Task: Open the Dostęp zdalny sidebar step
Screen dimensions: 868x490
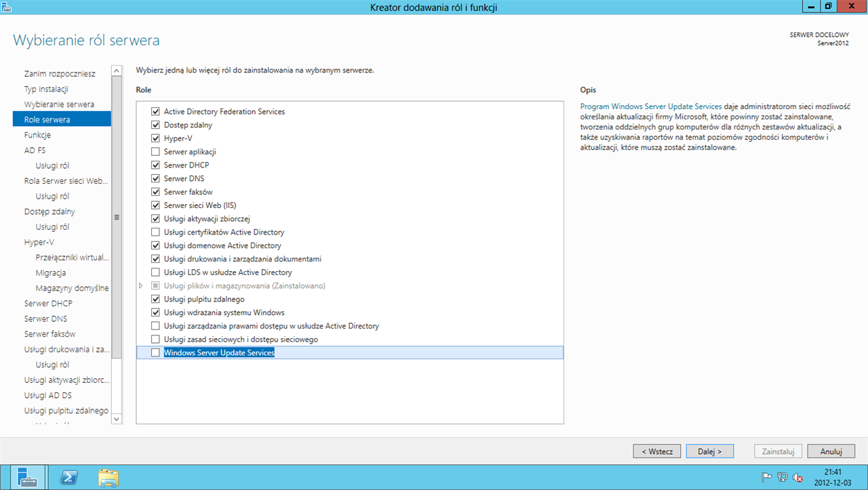Action: pyautogui.click(x=50, y=211)
